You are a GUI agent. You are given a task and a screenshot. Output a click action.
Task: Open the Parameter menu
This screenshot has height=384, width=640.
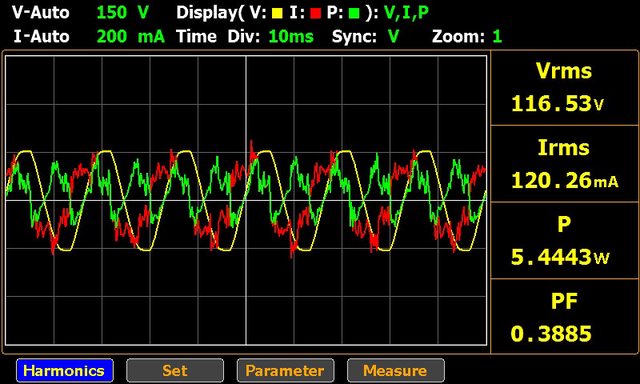pos(285,371)
